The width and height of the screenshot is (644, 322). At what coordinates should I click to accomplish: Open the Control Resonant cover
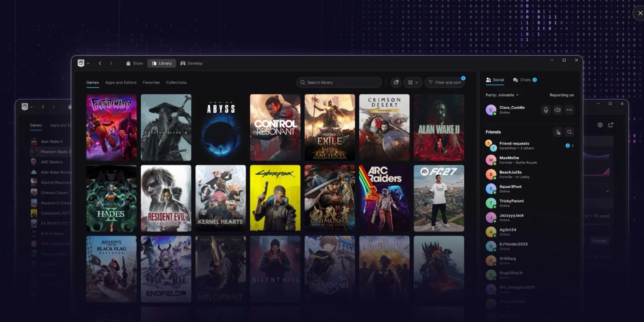(x=275, y=127)
